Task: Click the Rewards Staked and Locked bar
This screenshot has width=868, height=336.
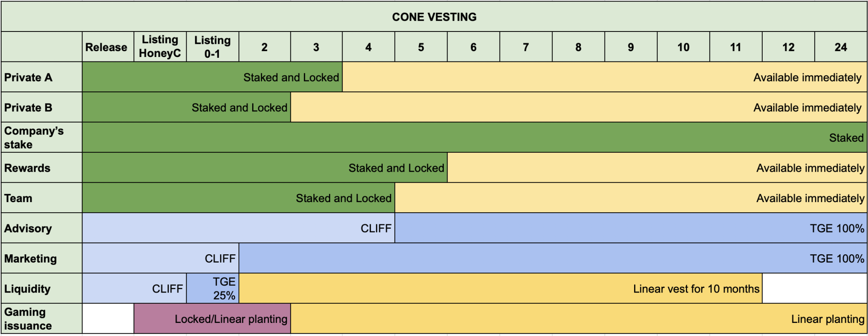Action: click(x=264, y=168)
